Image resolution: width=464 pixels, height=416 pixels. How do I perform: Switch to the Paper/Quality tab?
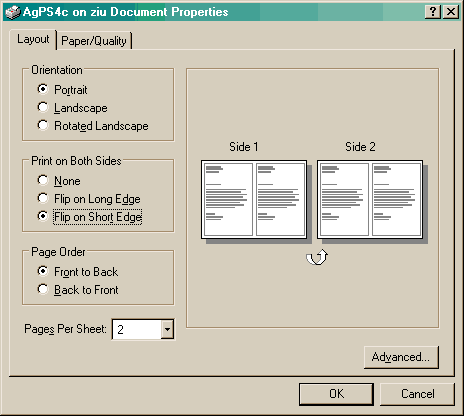click(94, 41)
